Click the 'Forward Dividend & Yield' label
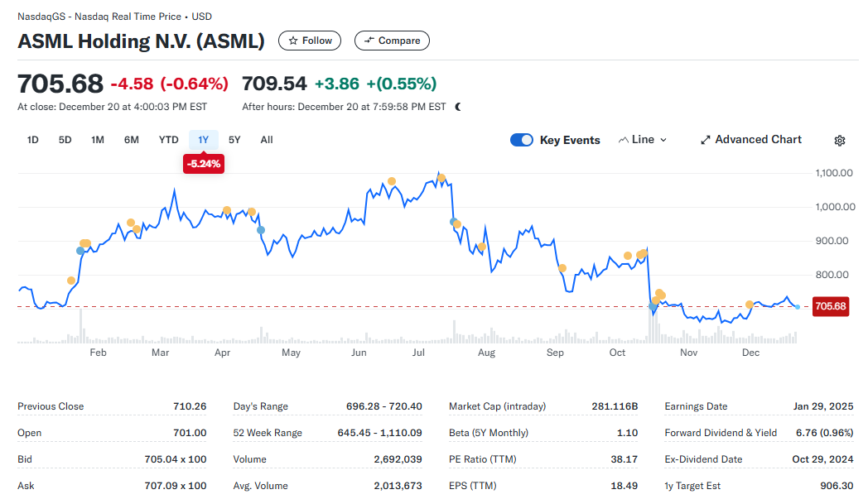 pos(721,433)
